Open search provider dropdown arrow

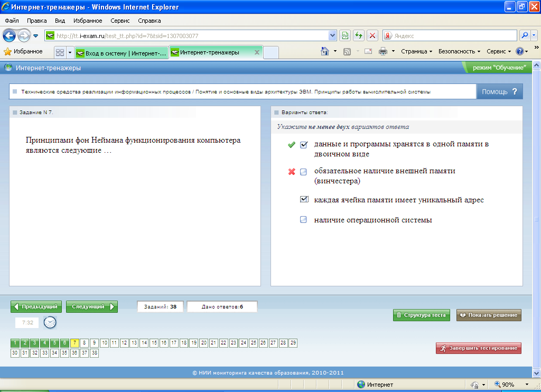click(x=534, y=35)
